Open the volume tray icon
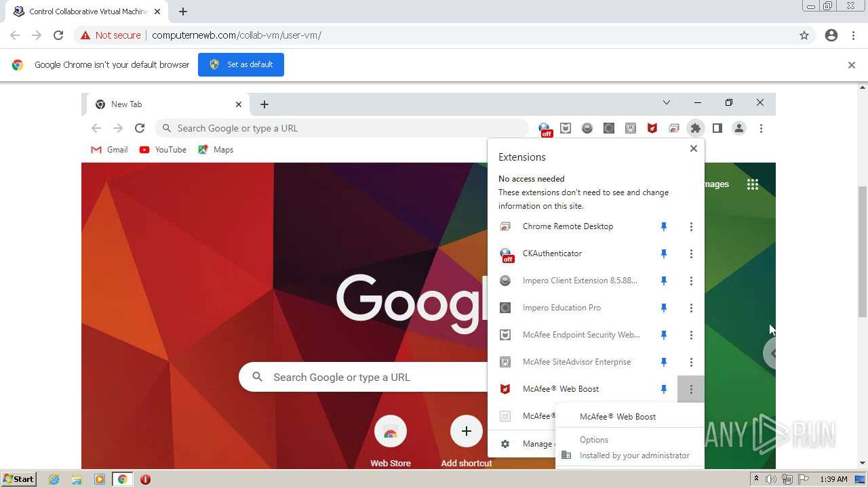868x488 pixels. 771,479
